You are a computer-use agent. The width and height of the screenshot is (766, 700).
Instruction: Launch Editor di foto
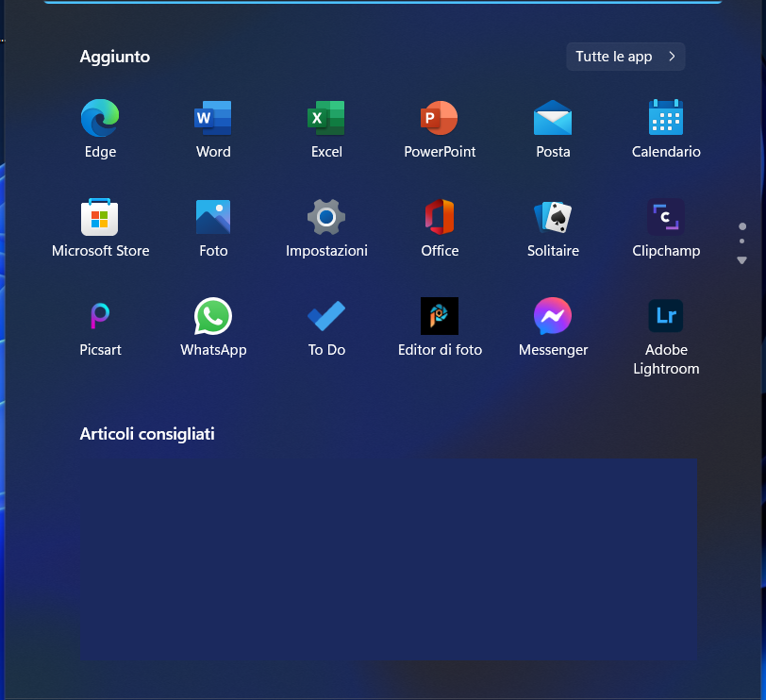pos(440,327)
